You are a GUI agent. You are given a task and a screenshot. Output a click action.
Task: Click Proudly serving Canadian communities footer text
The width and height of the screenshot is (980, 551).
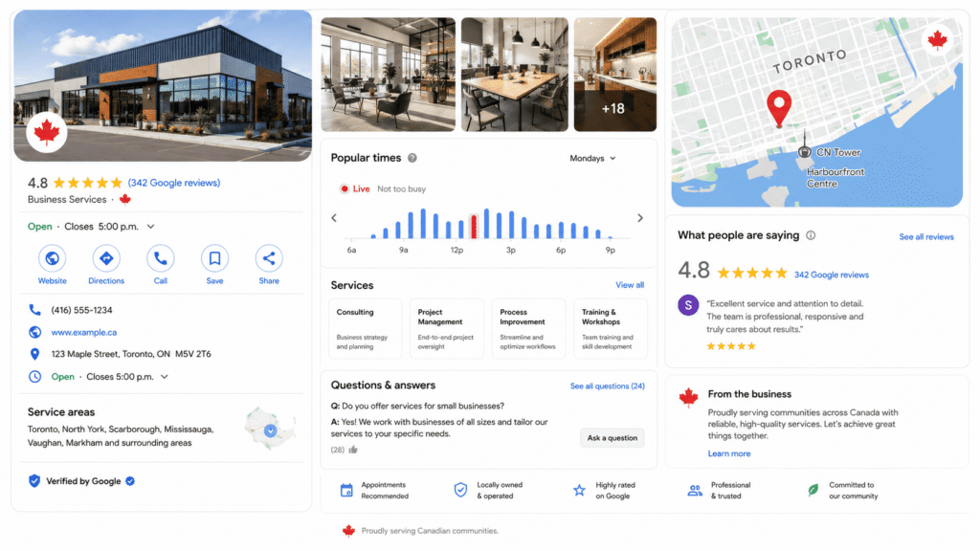pos(430,531)
